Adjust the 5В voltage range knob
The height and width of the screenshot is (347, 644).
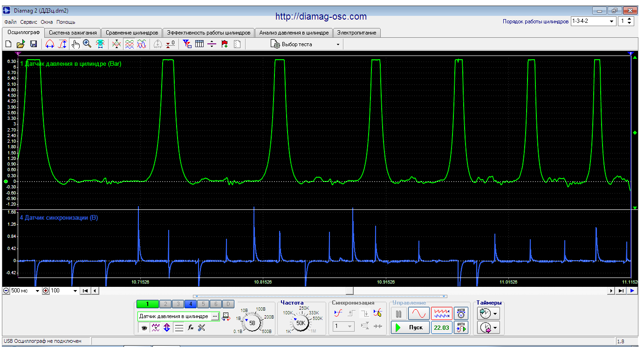coord(252,322)
